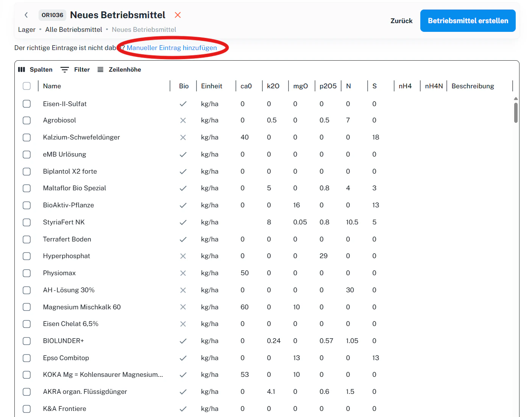
Task: Click Manueller Eintrag hinzufügen link
Action: pyautogui.click(x=172, y=48)
